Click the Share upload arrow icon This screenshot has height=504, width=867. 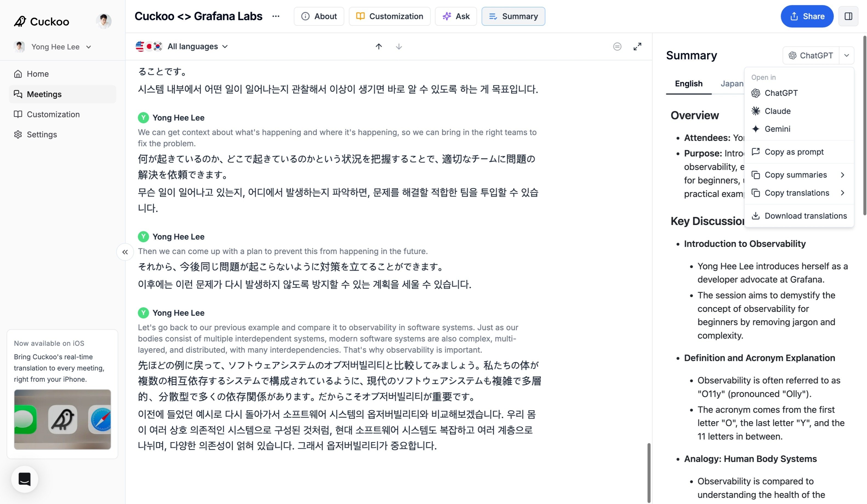[794, 16]
